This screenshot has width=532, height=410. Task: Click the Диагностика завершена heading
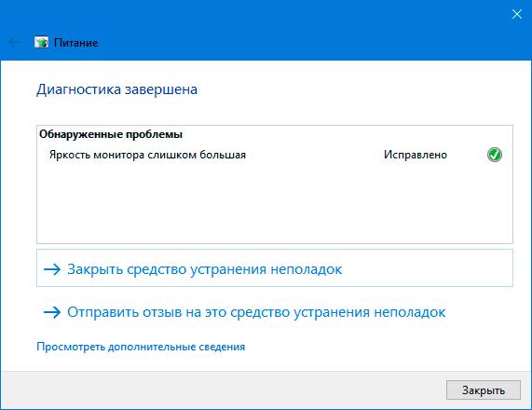116,89
